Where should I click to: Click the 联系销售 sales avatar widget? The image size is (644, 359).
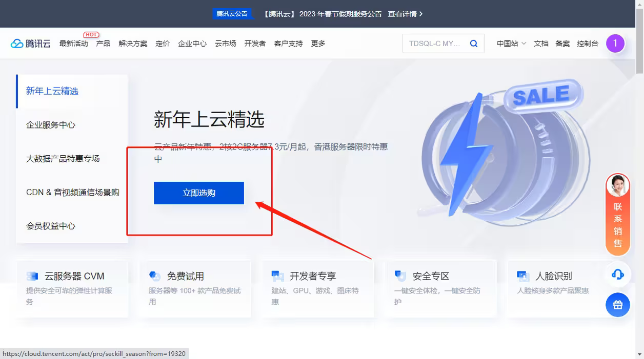click(x=618, y=215)
